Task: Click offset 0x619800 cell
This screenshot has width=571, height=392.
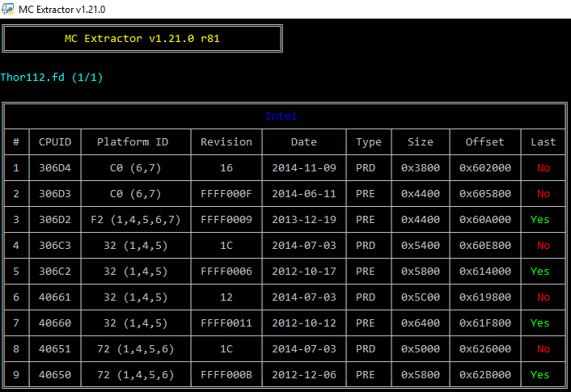Action: (484, 297)
